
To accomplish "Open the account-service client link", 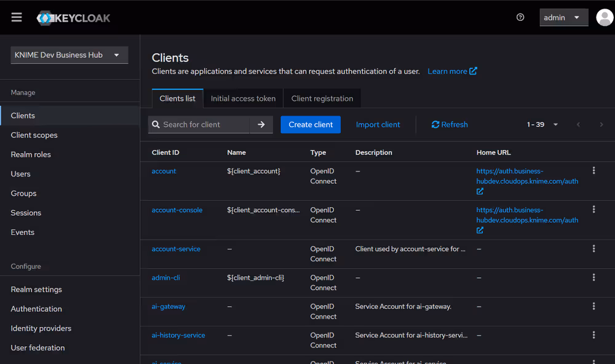I will (175, 248).
